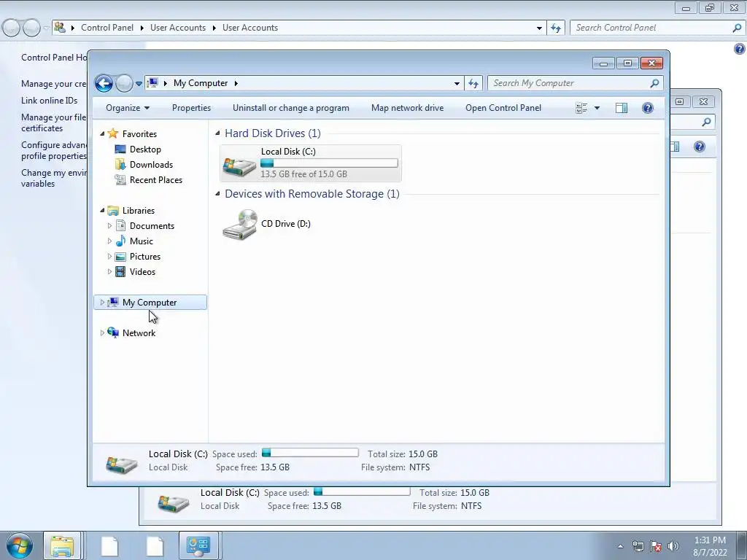Click Local Disk (C:) capacity bar

coord(329,163)
